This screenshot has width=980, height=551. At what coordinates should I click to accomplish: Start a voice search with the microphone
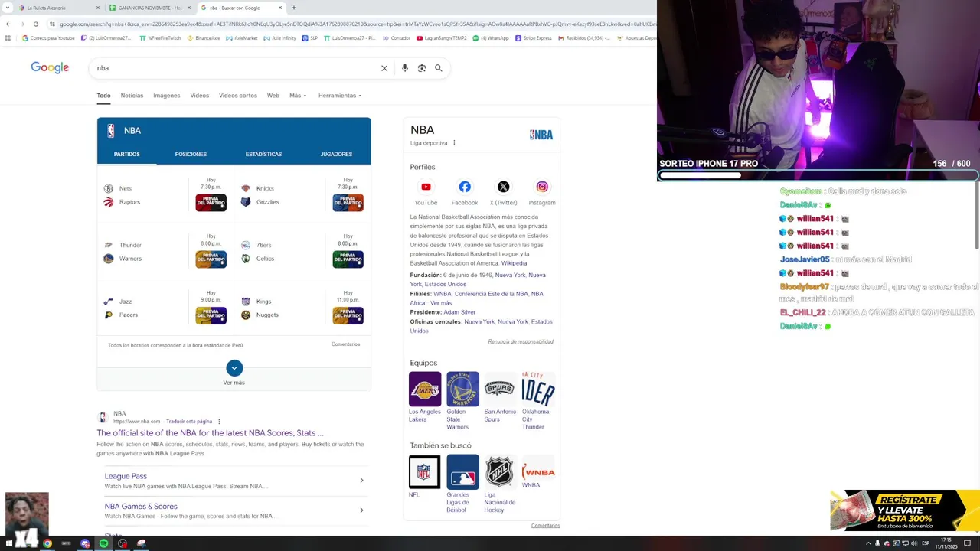pos(405,68)
